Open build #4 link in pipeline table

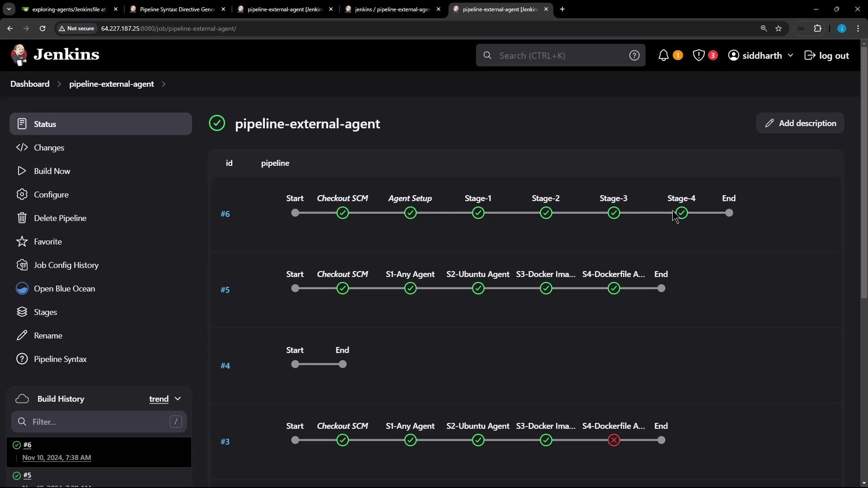click(225, 366)
